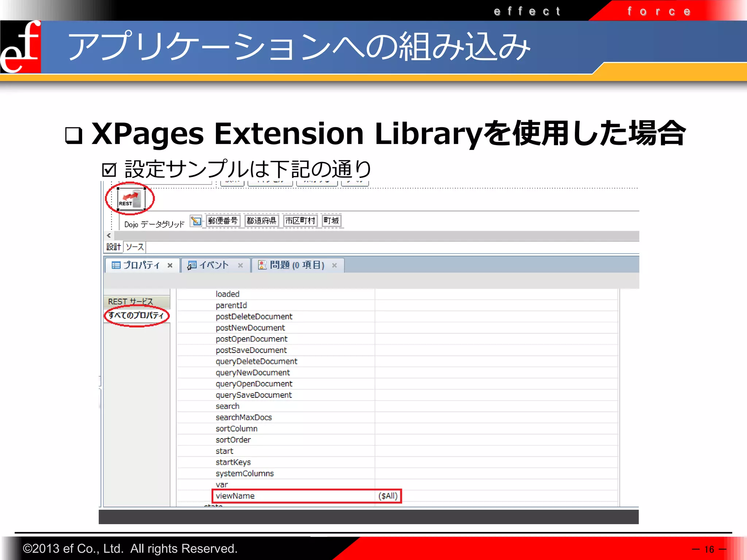Open the 問題 (0 項目) tab
The image size is (747, 560).
[x=298, y=265]
